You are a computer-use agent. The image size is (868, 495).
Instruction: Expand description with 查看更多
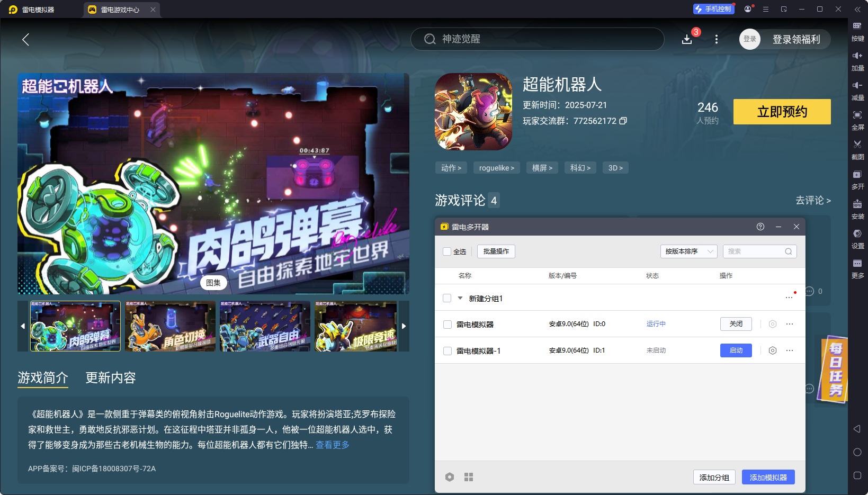pyautogui.click(x=333, y=445)
